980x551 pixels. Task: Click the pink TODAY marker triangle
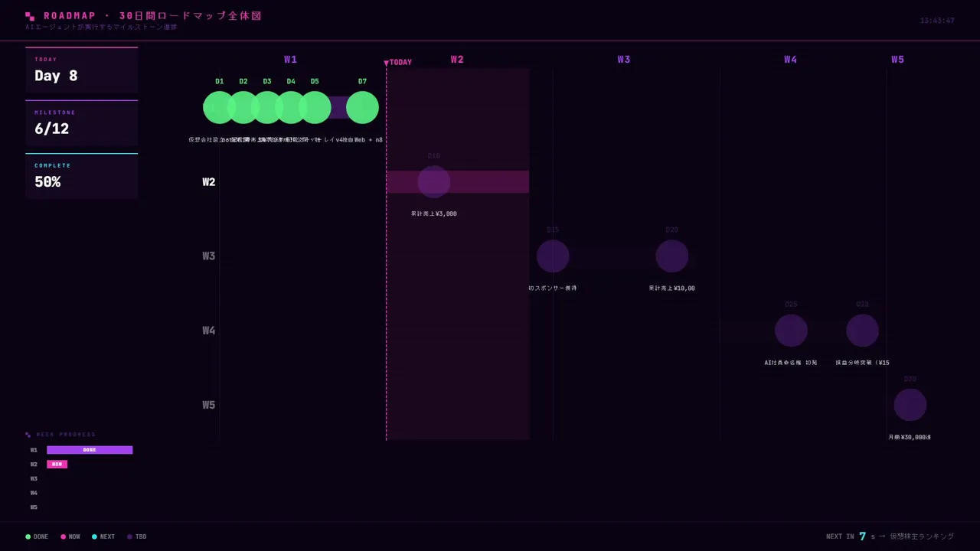pos(386,63)
